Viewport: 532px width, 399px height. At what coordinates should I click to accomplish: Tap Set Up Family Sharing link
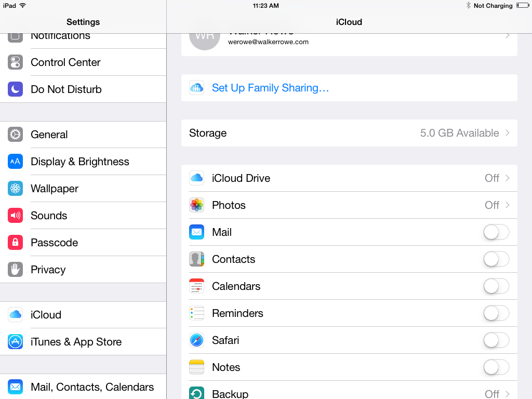tap(270, 88)
